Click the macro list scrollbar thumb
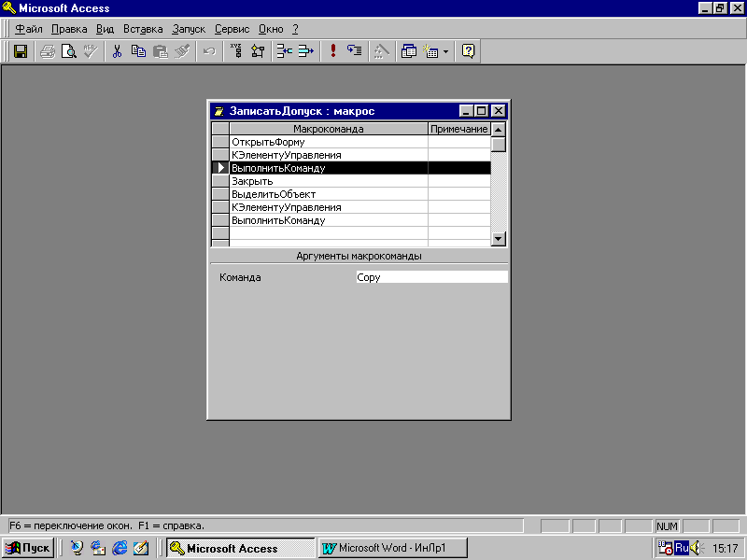This screenshot has width=747, height=560. [499, 145]
